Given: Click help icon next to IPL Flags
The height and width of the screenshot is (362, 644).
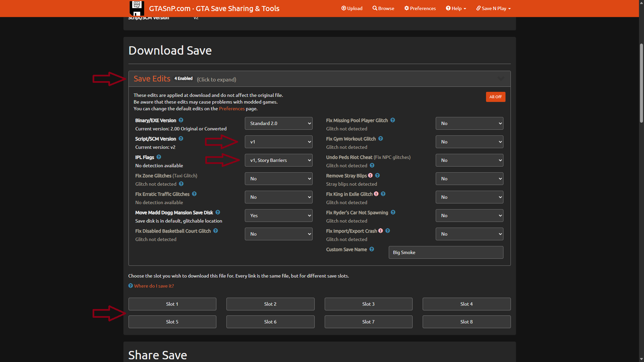Looking at the screenshot, I should point(159,157).
